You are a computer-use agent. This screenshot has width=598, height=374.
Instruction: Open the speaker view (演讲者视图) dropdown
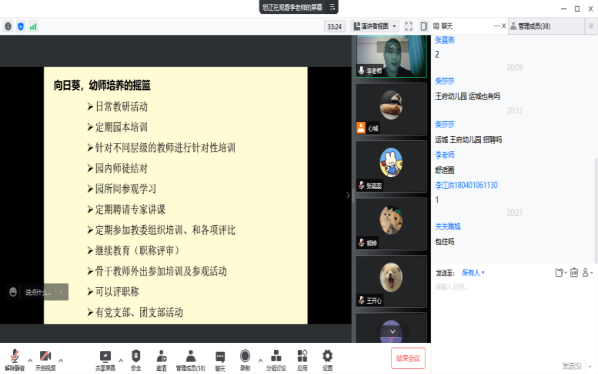(375, 26)
